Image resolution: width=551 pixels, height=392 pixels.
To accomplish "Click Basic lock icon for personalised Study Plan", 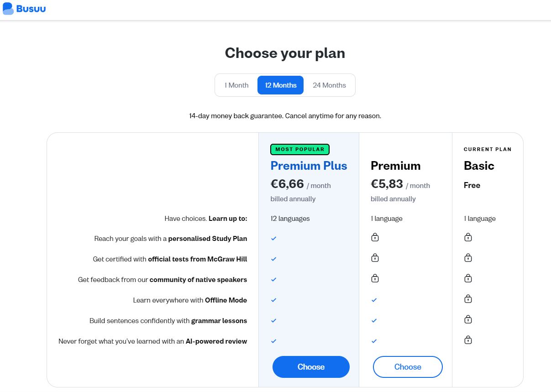I will 468,237.
